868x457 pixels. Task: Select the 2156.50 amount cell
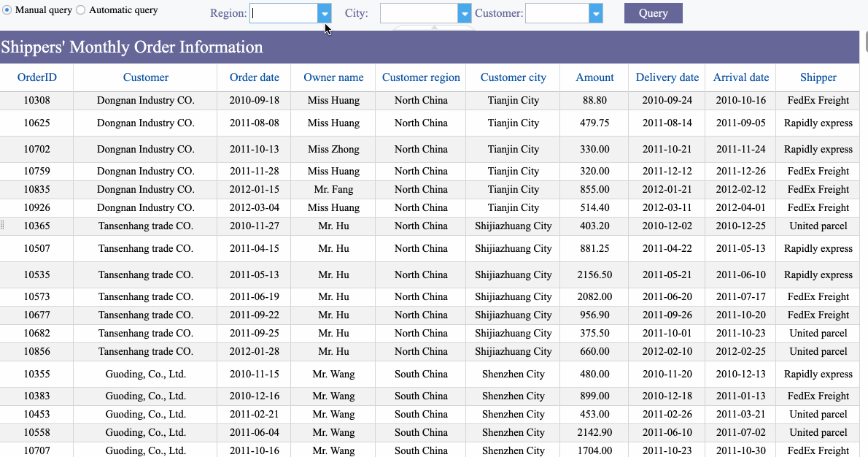click(594, 275)
